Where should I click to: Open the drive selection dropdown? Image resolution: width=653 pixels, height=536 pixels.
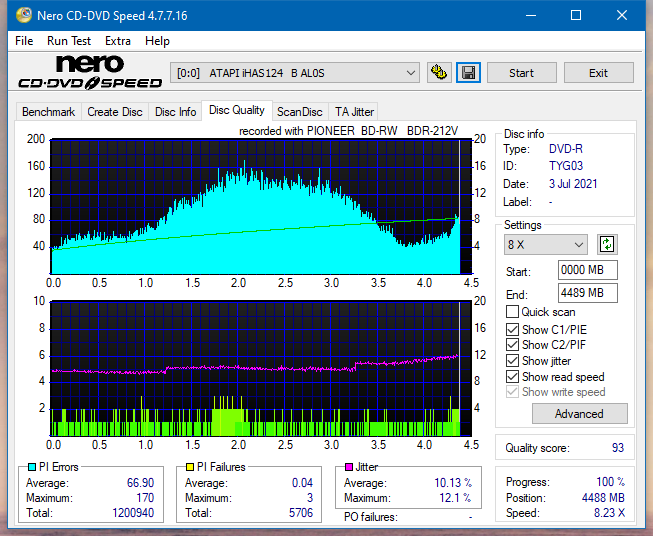(294, 73)
